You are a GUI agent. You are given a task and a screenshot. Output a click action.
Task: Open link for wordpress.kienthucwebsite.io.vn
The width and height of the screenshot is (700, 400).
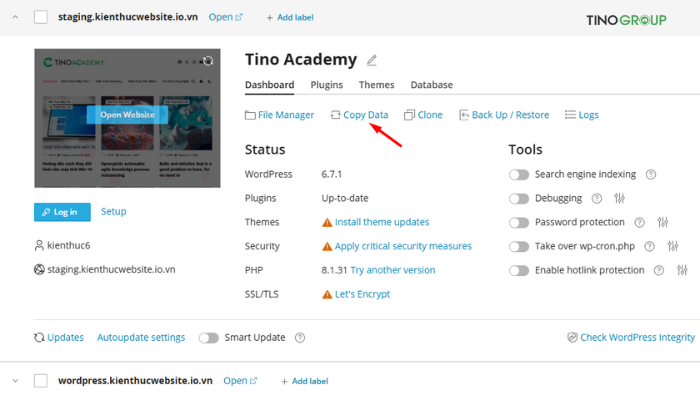tap(240, 381)
